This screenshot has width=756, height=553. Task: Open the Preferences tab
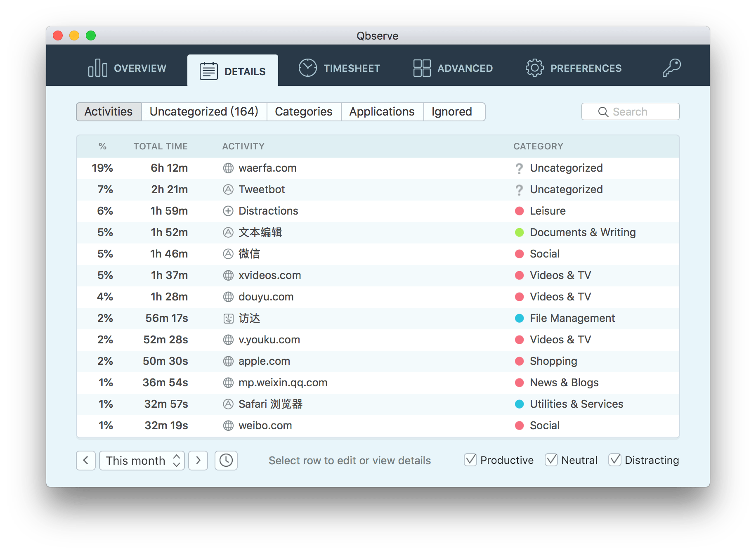coord(574,68)
